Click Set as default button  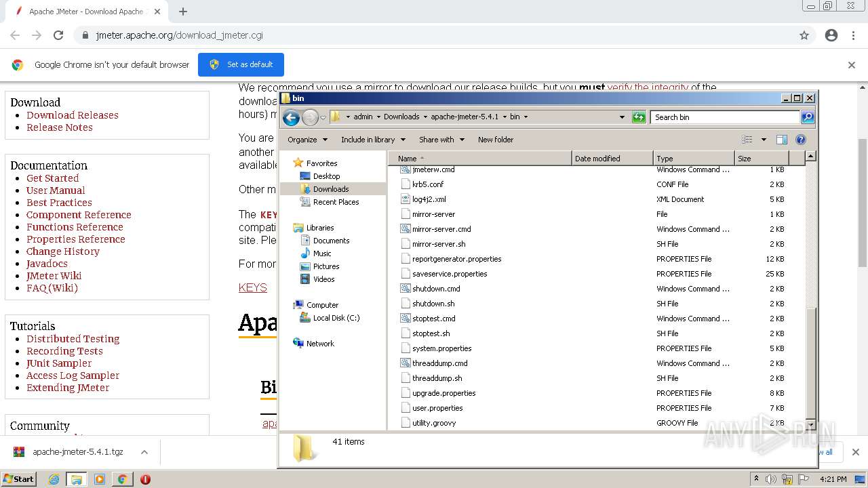pos(241,64)
